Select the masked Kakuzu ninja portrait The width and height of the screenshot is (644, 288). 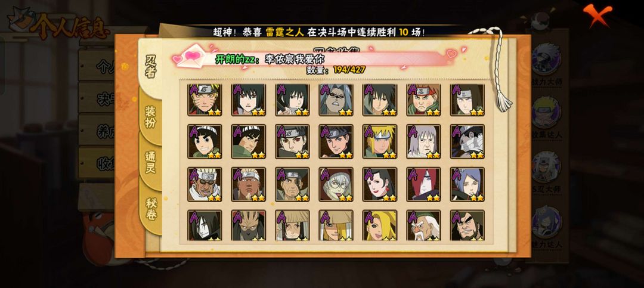[x=249, y=225]
